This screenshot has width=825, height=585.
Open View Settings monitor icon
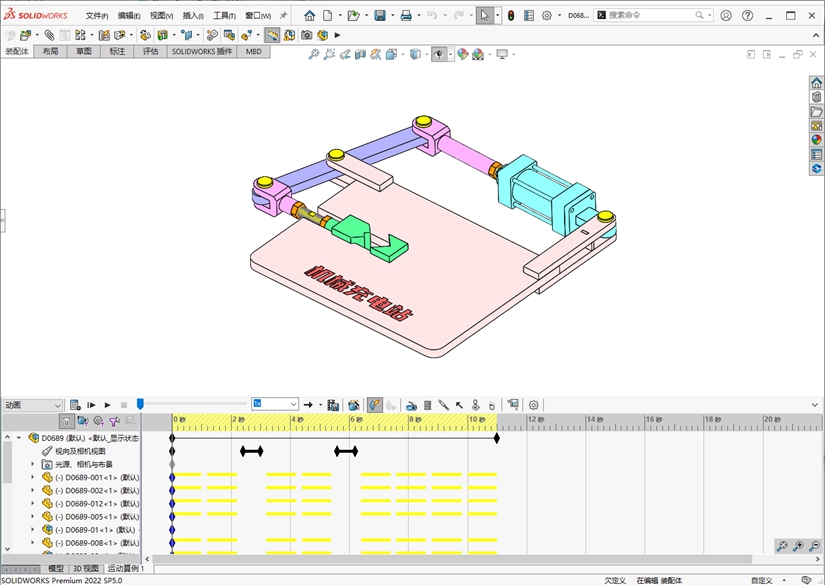tap(502, 54)
